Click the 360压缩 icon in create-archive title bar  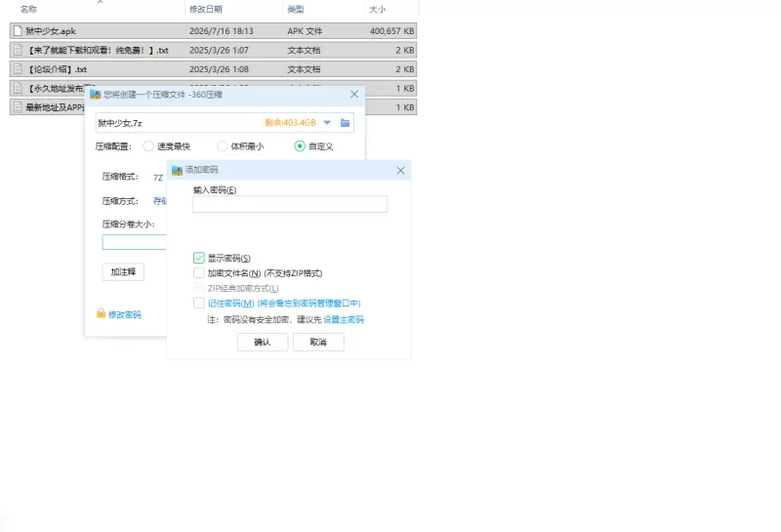pos(95,94)
